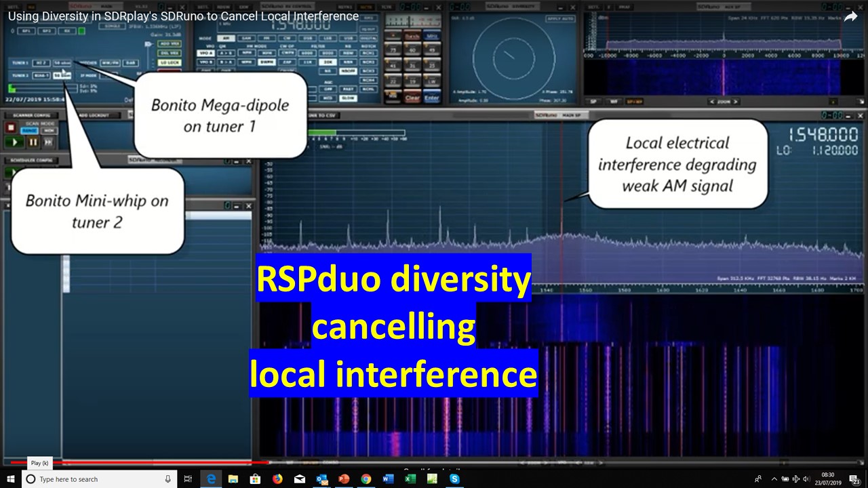Image resolution: width=868 pixels, height=488 pixels.
Task: Open Microsoft Store from the taskbar
Action: [255, 479]
